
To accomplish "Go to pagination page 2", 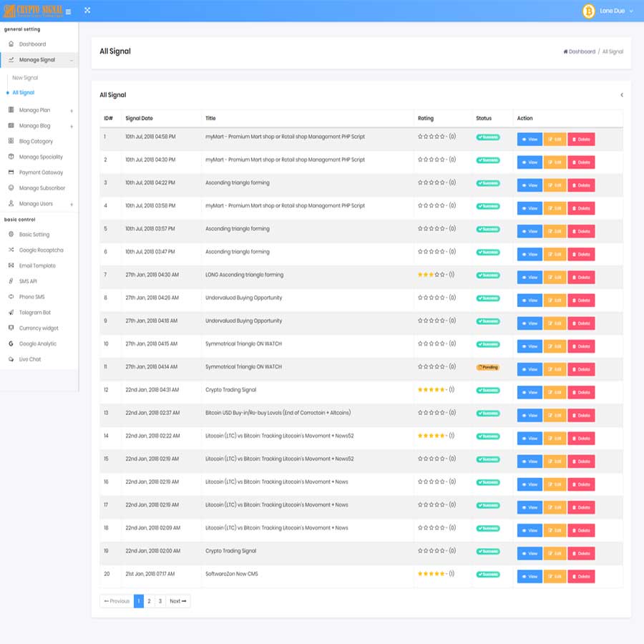I will [x=149, y=601].
